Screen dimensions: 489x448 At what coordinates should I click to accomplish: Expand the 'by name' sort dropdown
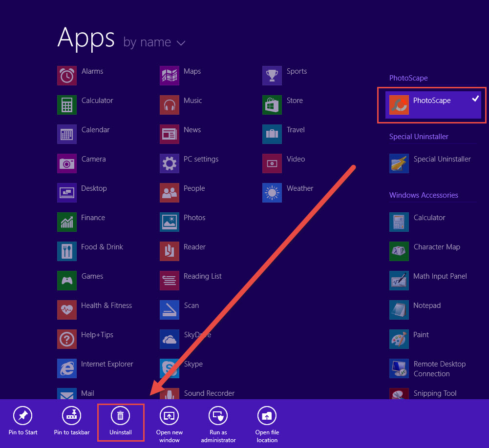pos(154,42)
